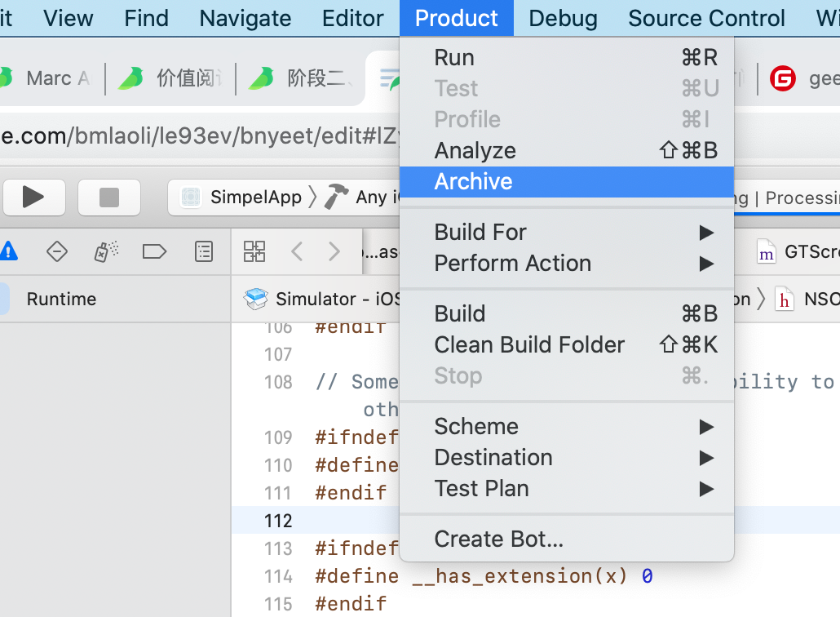Open the Report navigator icon
This screenshot has width=840, height=617.
[204, 251]
